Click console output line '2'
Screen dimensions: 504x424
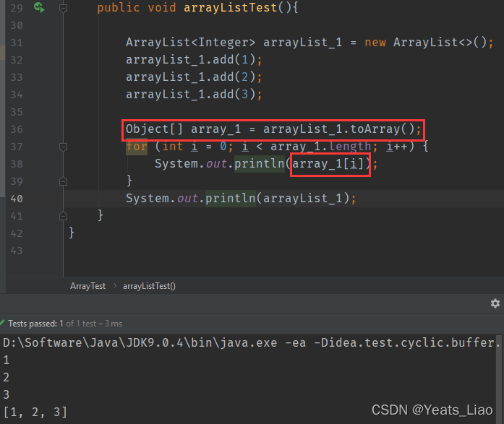click(6, 378)
